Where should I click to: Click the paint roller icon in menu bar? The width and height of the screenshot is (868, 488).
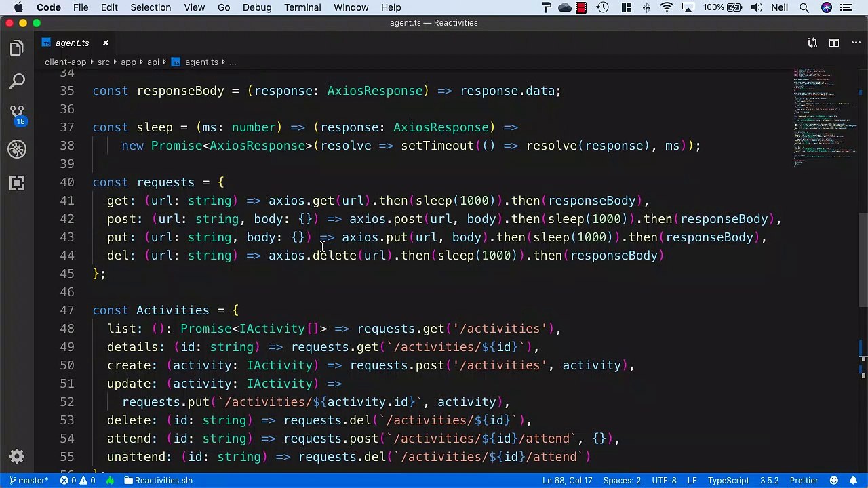click(547, 7)
